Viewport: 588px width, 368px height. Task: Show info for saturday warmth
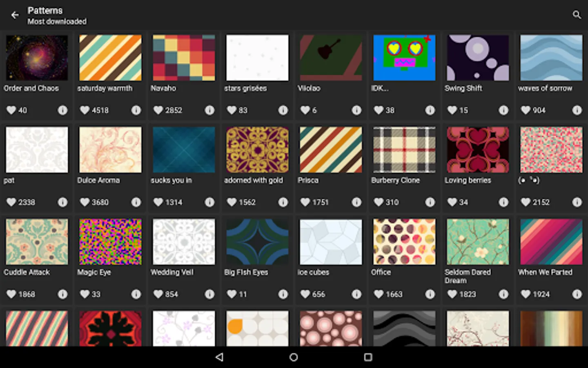click(x=136, y=110)
